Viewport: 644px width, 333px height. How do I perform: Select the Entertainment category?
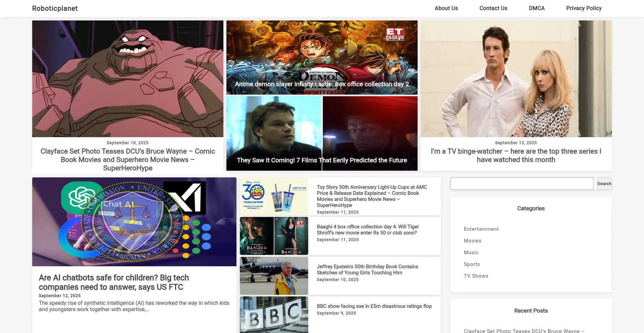point(481,229)
